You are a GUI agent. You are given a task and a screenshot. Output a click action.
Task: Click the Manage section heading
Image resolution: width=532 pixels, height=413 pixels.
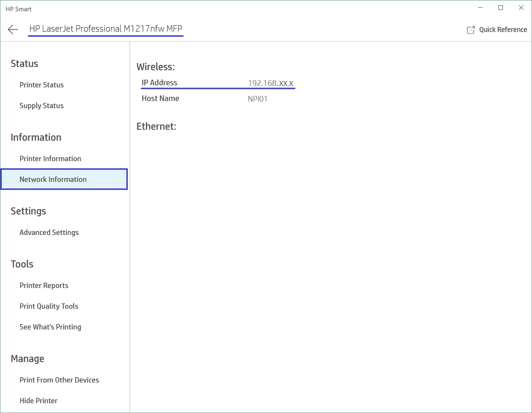[27, 359]
